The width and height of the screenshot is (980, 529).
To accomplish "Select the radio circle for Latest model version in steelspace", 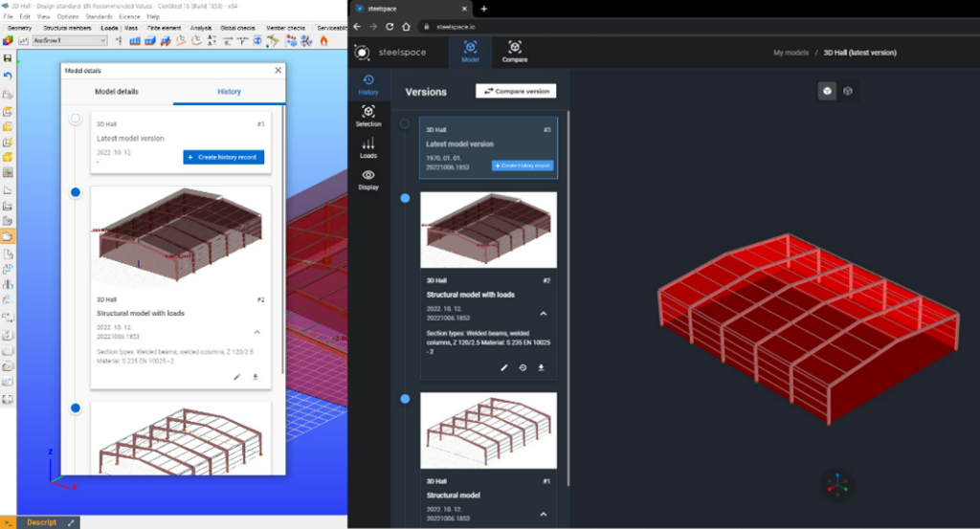I will pyautogui.click(x=405, y=123).
